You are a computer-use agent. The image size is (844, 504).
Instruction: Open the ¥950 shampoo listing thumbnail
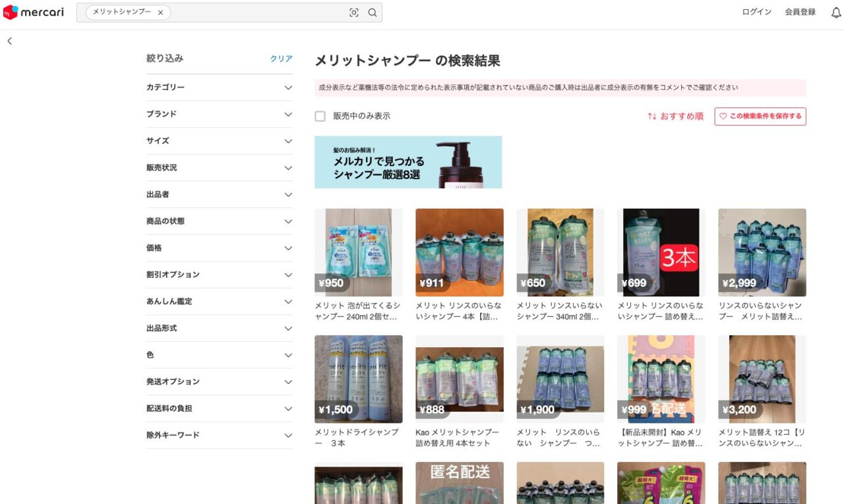[x=358, y=252]
